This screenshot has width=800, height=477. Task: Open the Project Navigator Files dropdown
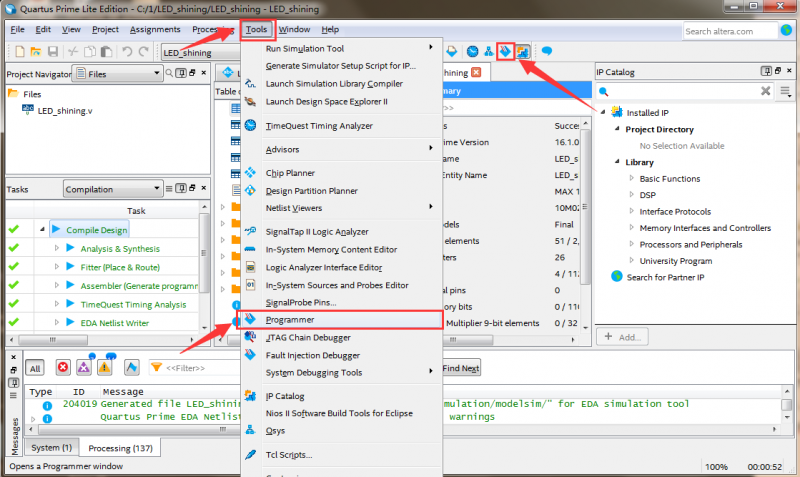117,74
